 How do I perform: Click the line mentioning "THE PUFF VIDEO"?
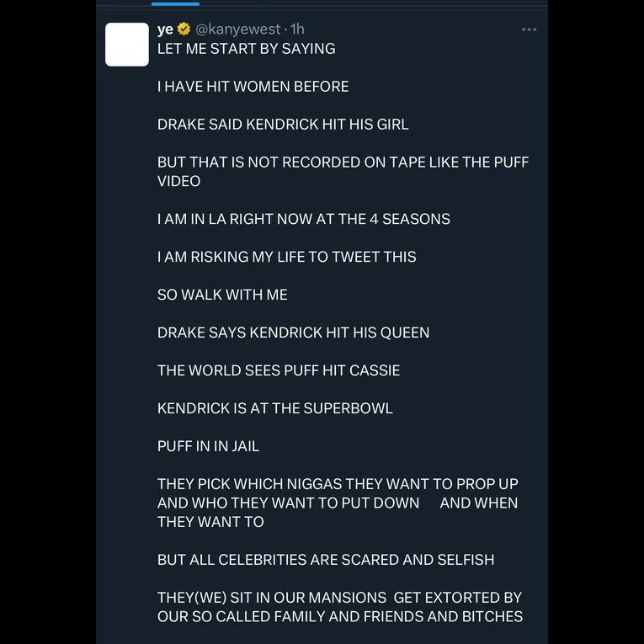click(x=343, y=162)
